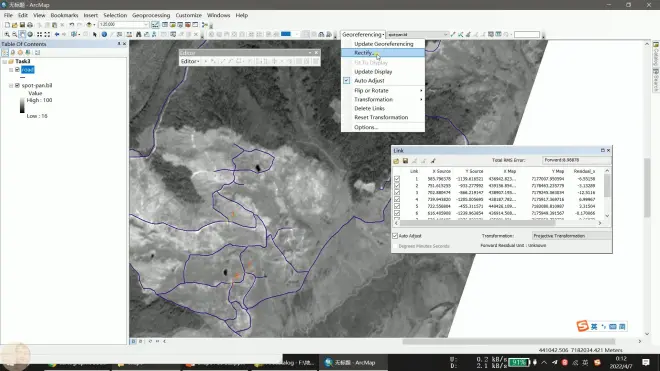Open the Geoprocessing menu
This screenshot has height=371, width=660.
click(151, 15)
